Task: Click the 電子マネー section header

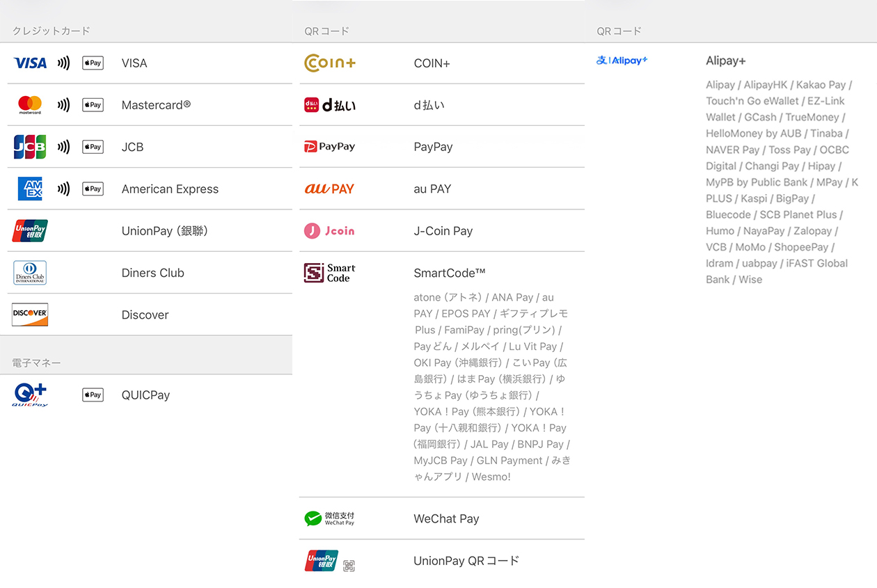Action: 37,363
